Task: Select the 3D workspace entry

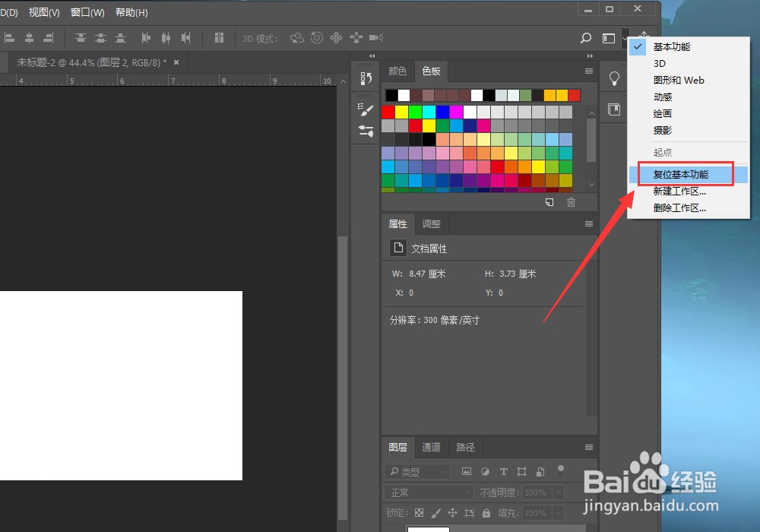Action: [x=689, y=64]
